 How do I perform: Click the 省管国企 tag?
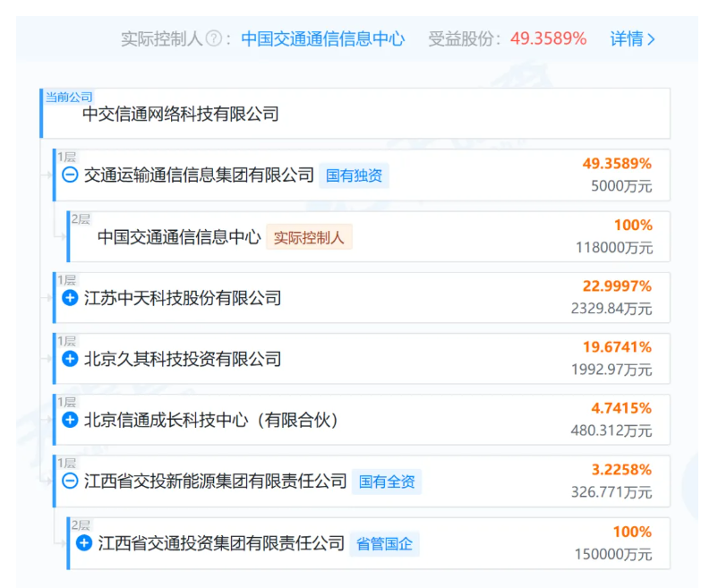click(x=385, y=543)
